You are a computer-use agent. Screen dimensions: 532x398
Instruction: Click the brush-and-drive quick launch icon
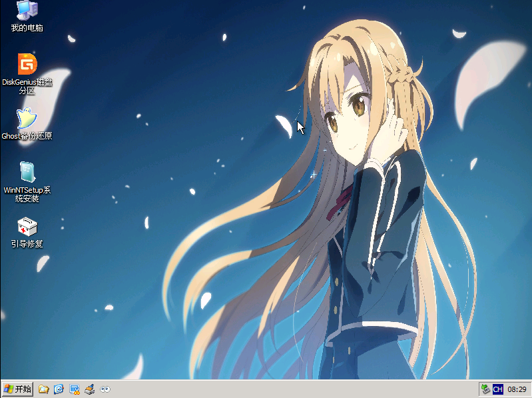pos(90,389)
